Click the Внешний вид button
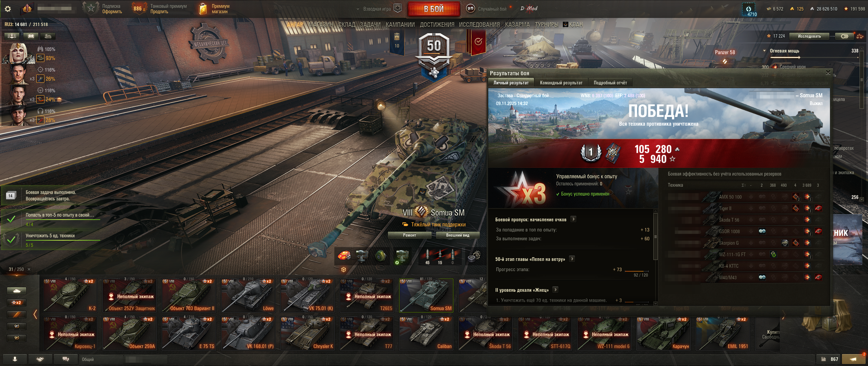 click(458, 235)
